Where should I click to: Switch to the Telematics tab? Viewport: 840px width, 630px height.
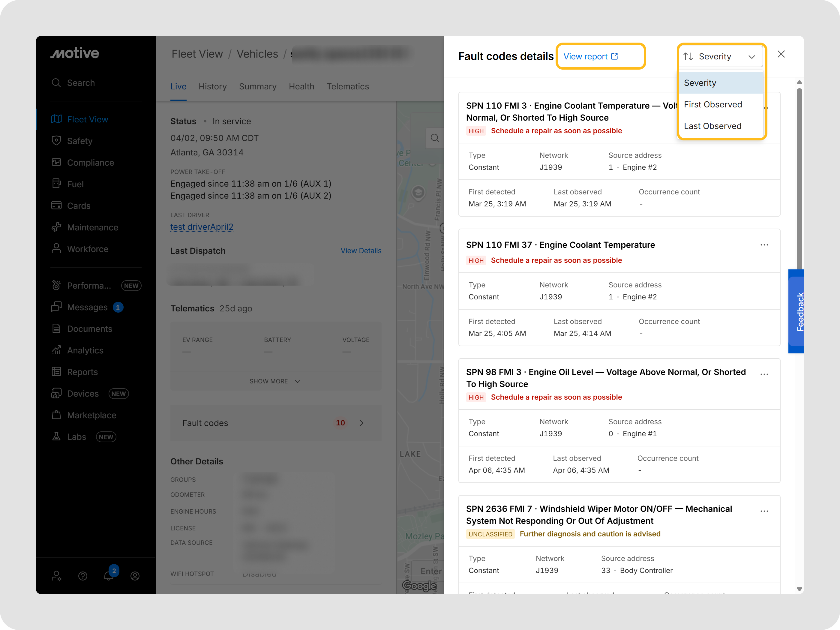click(x=348, y=87)
